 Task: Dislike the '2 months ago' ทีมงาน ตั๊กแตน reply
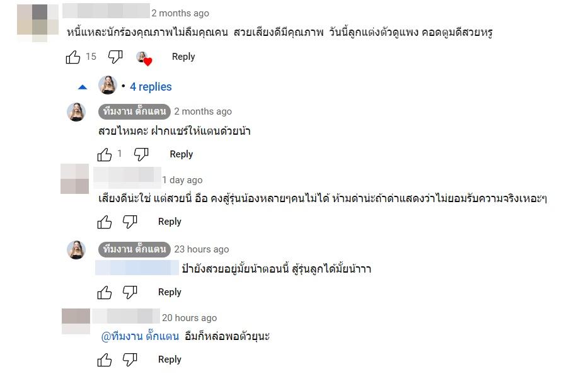pyautogui.click(x=142, y=154)
